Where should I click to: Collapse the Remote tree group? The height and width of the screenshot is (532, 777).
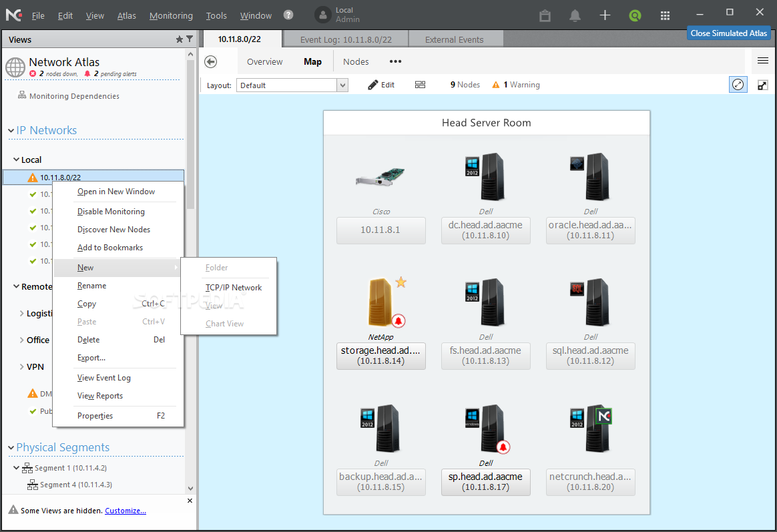click(x=16, y=286)
